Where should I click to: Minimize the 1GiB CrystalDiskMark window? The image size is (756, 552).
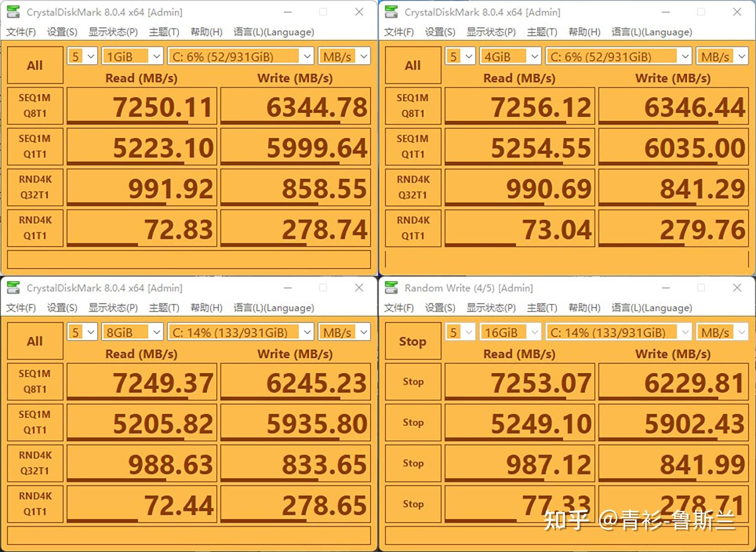pyautogui.click(x=288, y=12)
